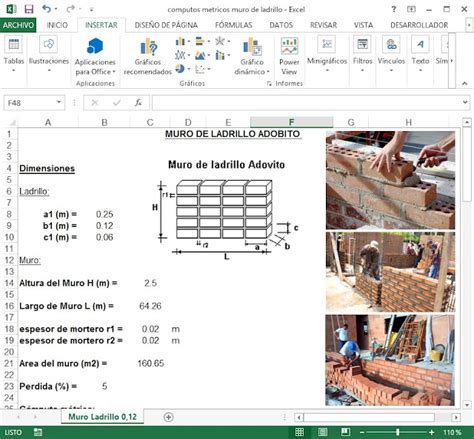Expand the formula bar
This screenshot has height=439, width=474.
(x=465, y=102)
